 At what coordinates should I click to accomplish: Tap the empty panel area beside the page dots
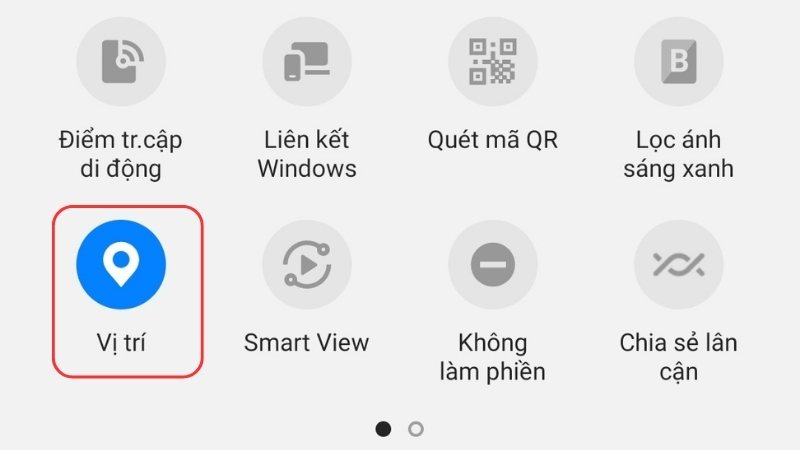pos(587,429)
